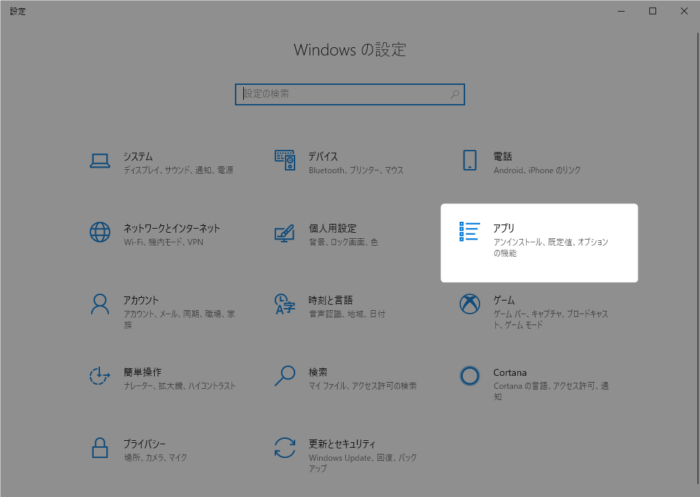Click the 更新とセキュリティ refresh arrows icon
This screenshot has width=700, height=497.
[285, 447]
